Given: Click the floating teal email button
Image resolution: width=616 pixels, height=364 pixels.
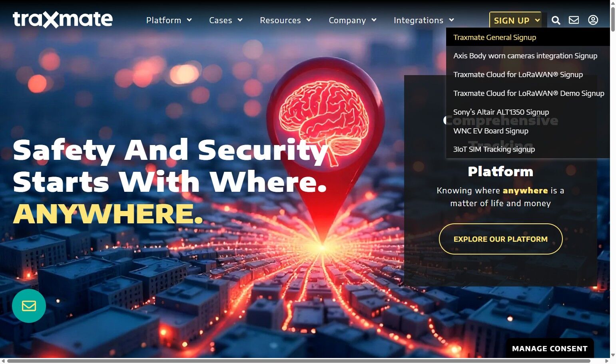Looking at the screenshot, I should pos(29,306).
